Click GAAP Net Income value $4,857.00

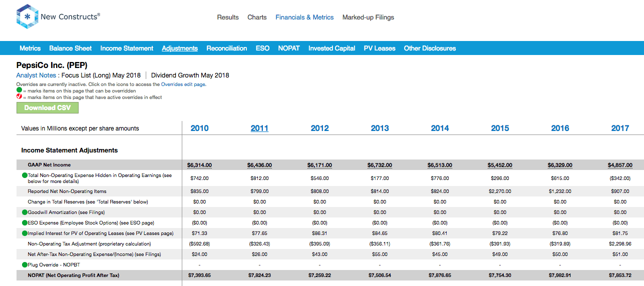point(620,165)
